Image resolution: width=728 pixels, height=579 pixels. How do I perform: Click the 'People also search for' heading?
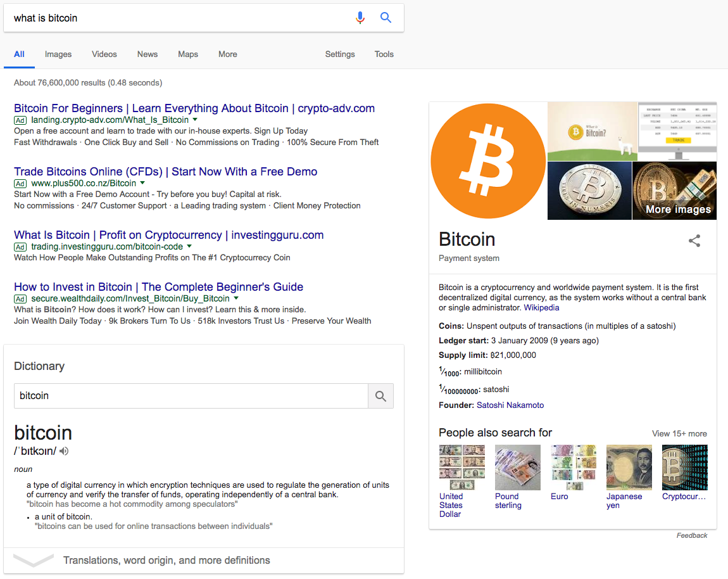point(496,433)
